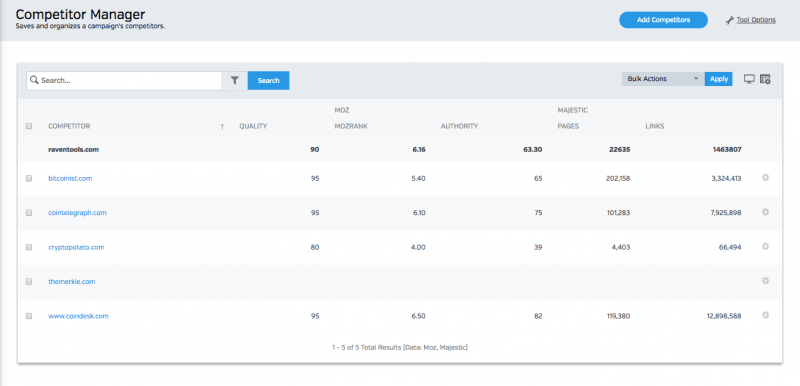Sort by the COMPETITOR column header
800x386 pixels.
point(69,126)
